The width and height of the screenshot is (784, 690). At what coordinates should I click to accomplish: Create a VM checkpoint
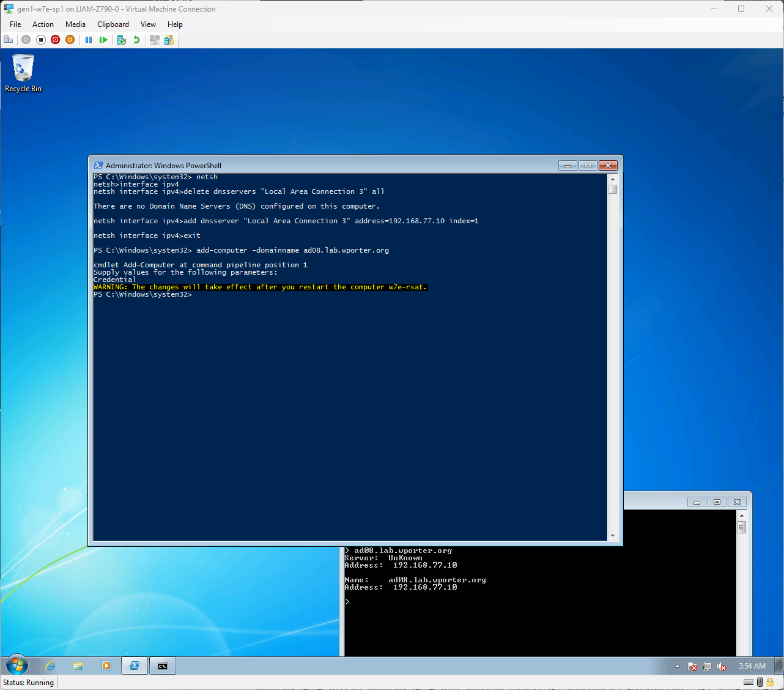(122, 40)
